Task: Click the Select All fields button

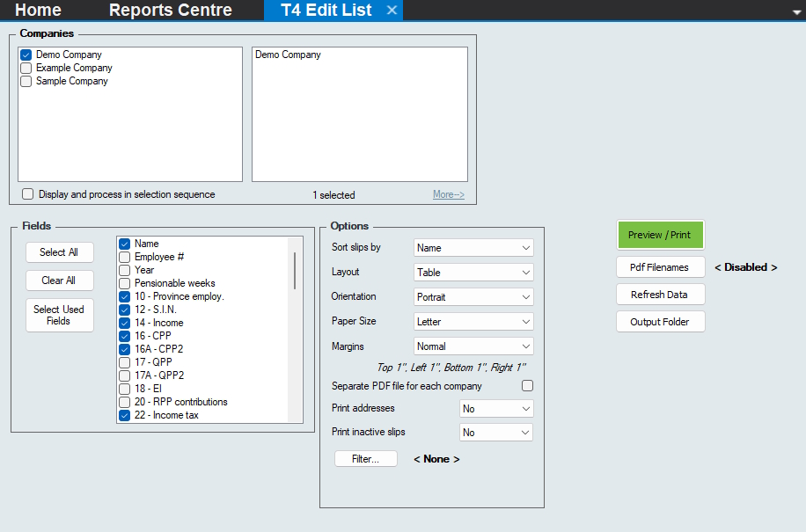Action: 59,252
